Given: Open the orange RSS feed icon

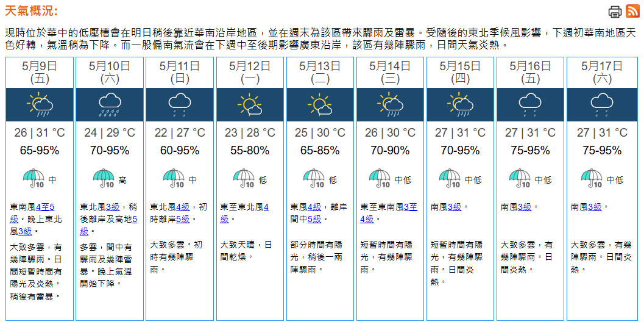Looking at the screenshot, I should [632, 11].
